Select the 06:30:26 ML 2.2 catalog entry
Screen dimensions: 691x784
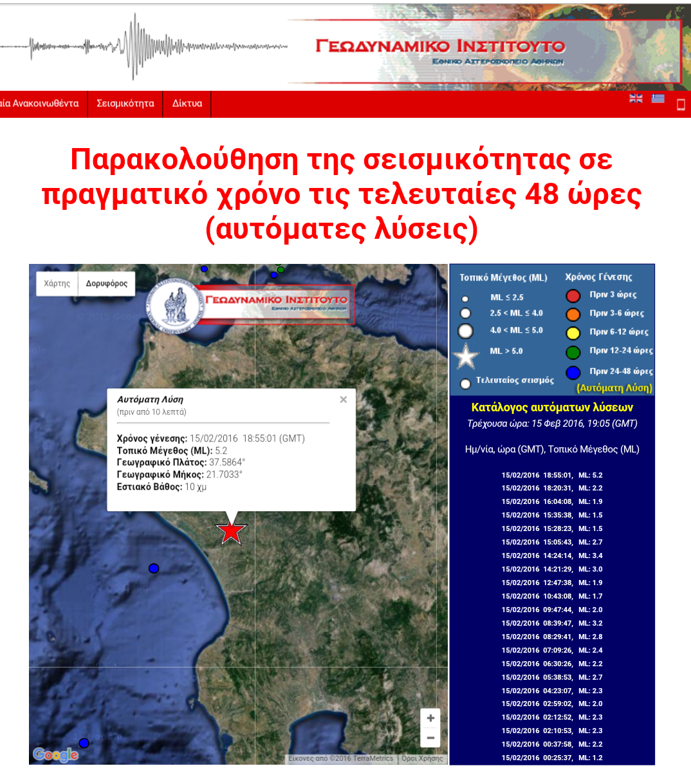pyautogui.click(x=552, y=664)
